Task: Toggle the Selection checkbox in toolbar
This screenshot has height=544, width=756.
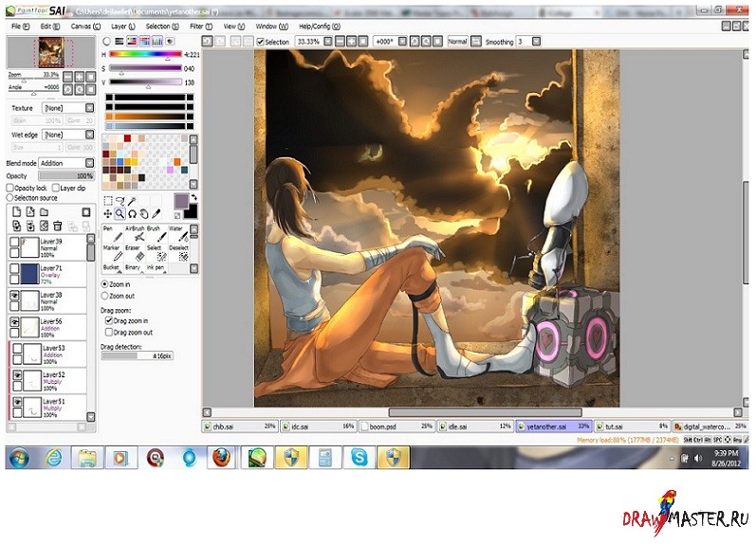Action: (260, 42)
